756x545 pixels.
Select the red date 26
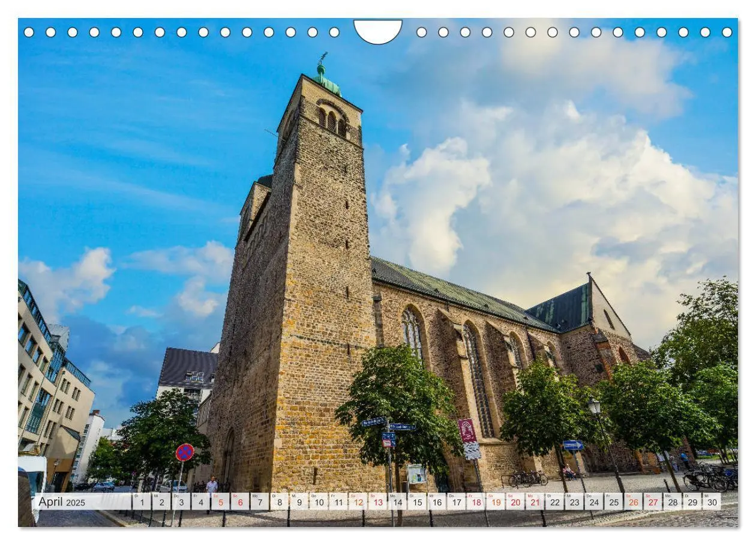(x=633, y=502)
